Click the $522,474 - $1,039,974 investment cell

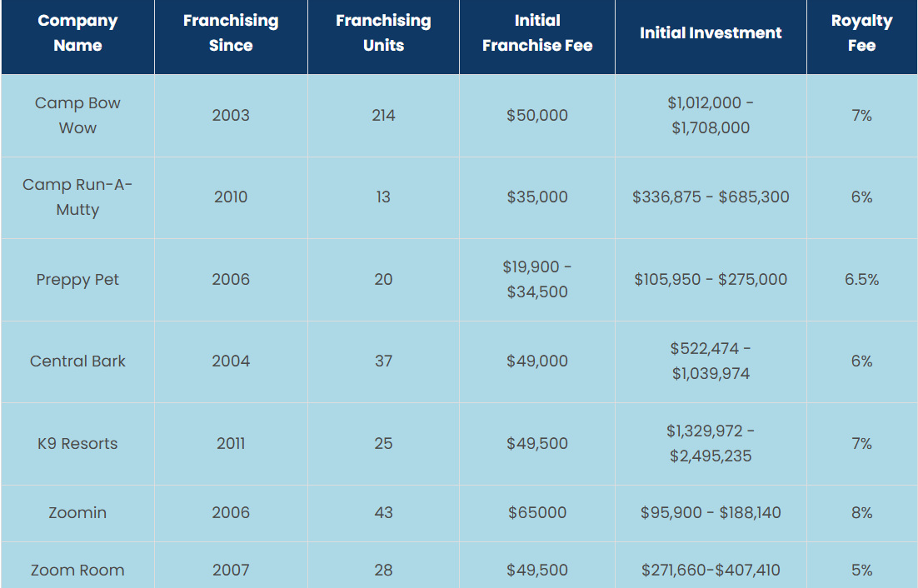coord(711,361)
